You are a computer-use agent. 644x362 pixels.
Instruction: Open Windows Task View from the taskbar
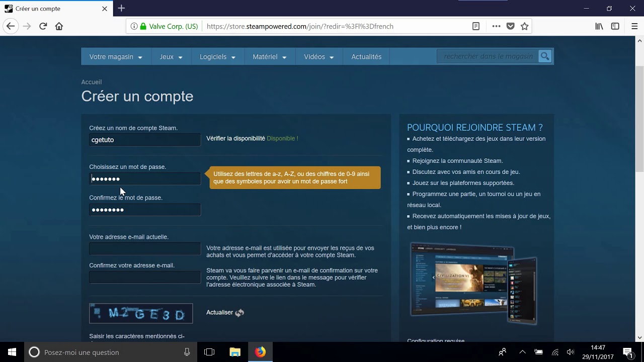point(210,352)
